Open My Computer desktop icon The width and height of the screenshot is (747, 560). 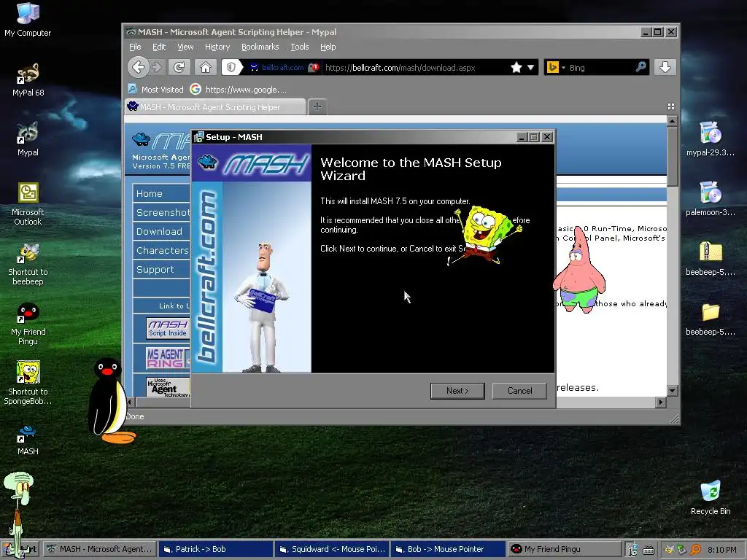[x=28, y=20]
